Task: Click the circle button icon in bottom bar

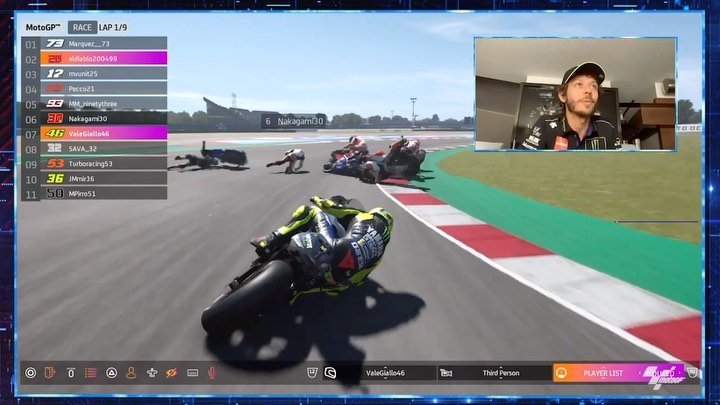Action: (31, 373)
